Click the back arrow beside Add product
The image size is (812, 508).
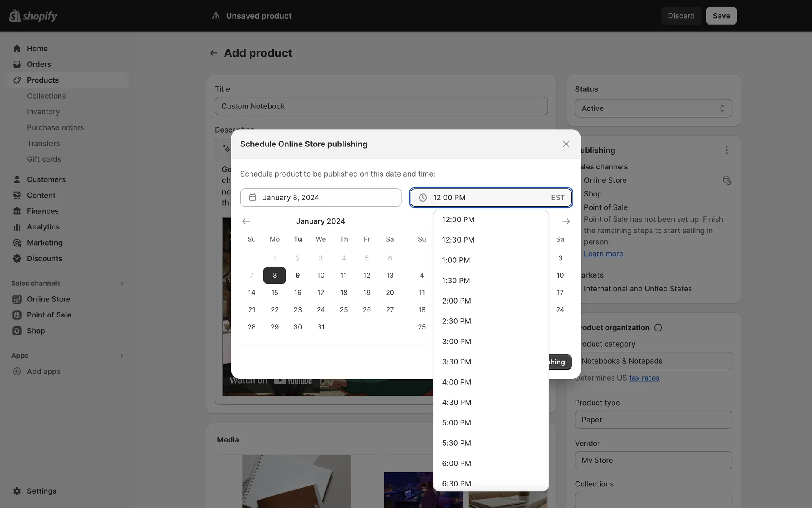coord(214,53)
